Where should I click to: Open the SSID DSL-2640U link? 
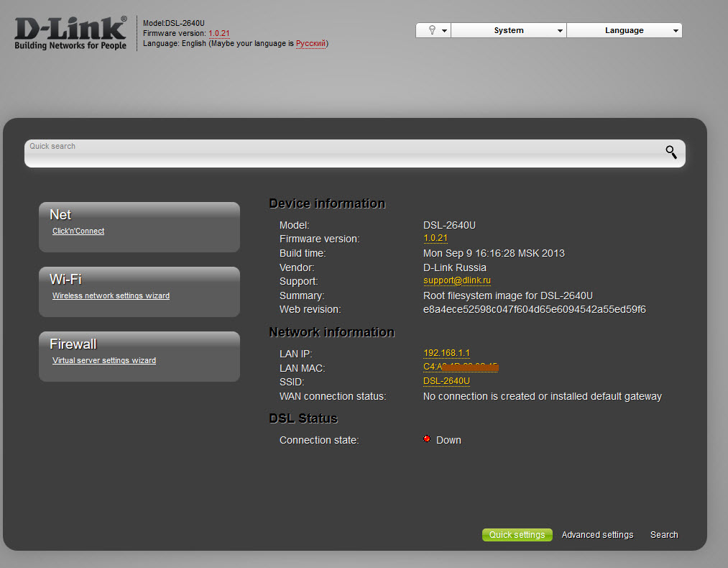tap(446, 381)
